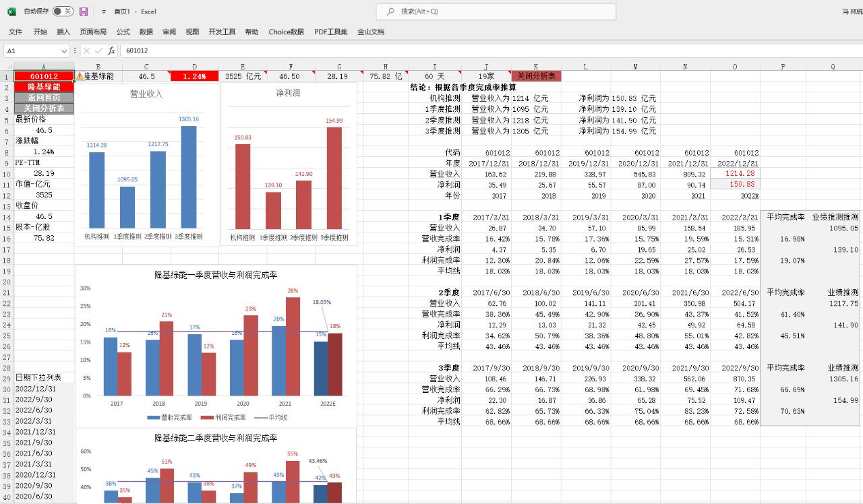This screenshot has width=863, height=504.
Task: Open the 帮助 ribbon tab
Action: click(251, 32)
